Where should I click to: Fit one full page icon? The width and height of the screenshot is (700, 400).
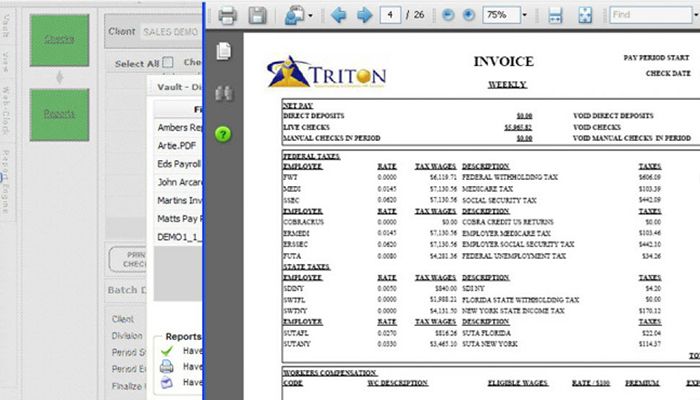[x=585, y=15]
